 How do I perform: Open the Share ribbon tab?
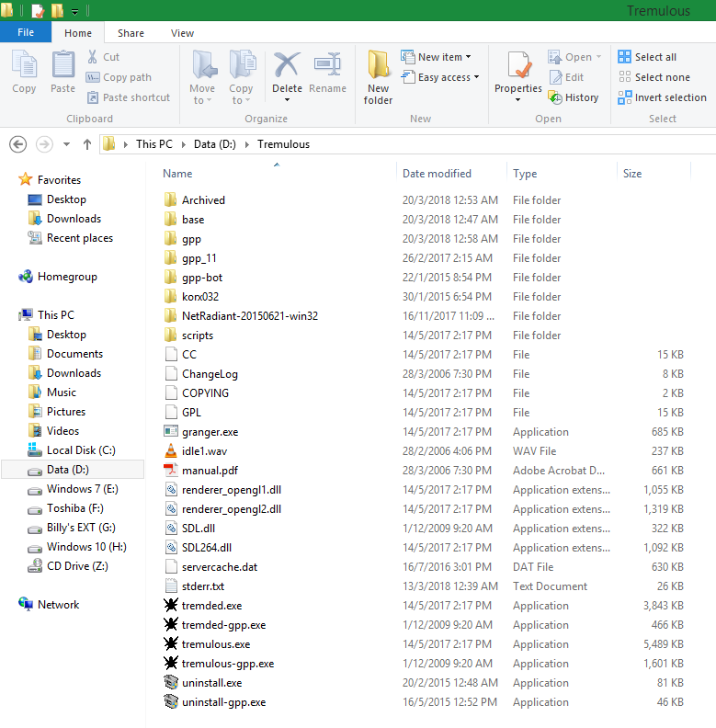click(131, 33)
